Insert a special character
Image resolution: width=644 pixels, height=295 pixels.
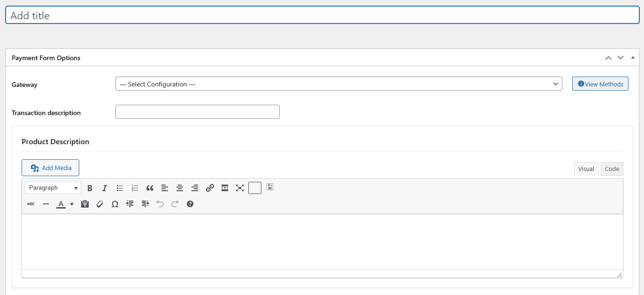pos(115,203)
